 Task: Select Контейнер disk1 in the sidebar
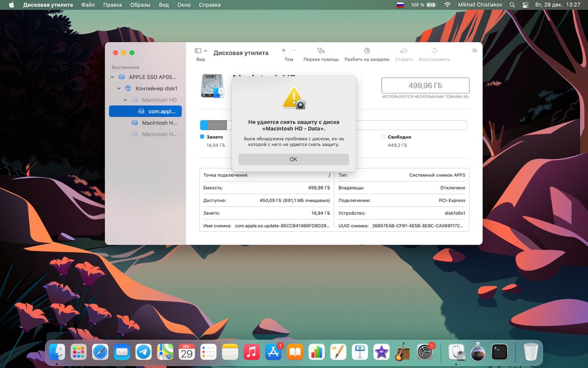(x=145, y=88)
